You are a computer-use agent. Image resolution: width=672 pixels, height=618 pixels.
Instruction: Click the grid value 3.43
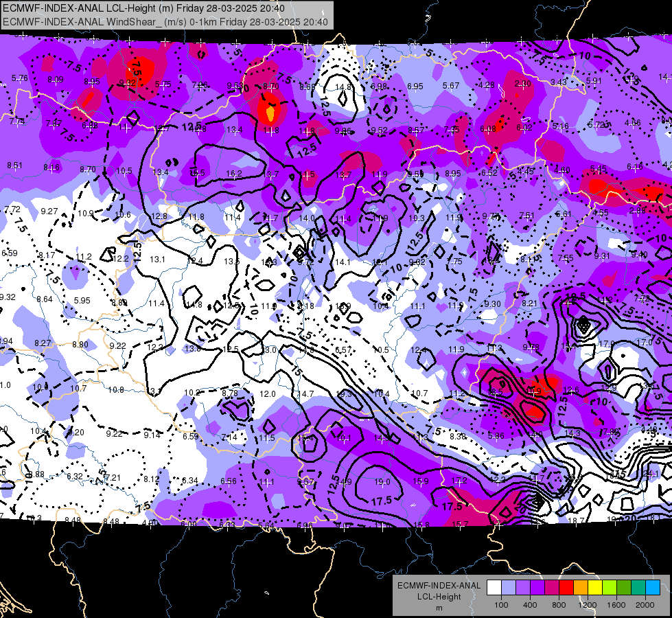pyautogui.click(x=559, y=82)
